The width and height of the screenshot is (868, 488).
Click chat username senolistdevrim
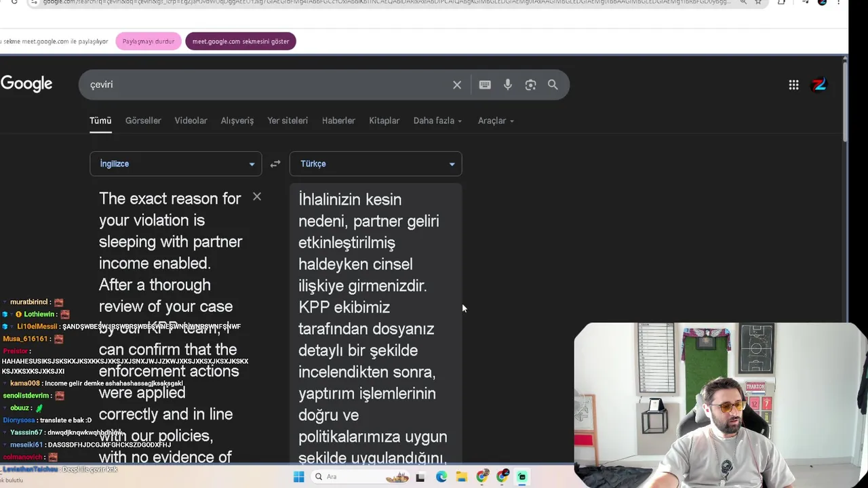[26, 396]
